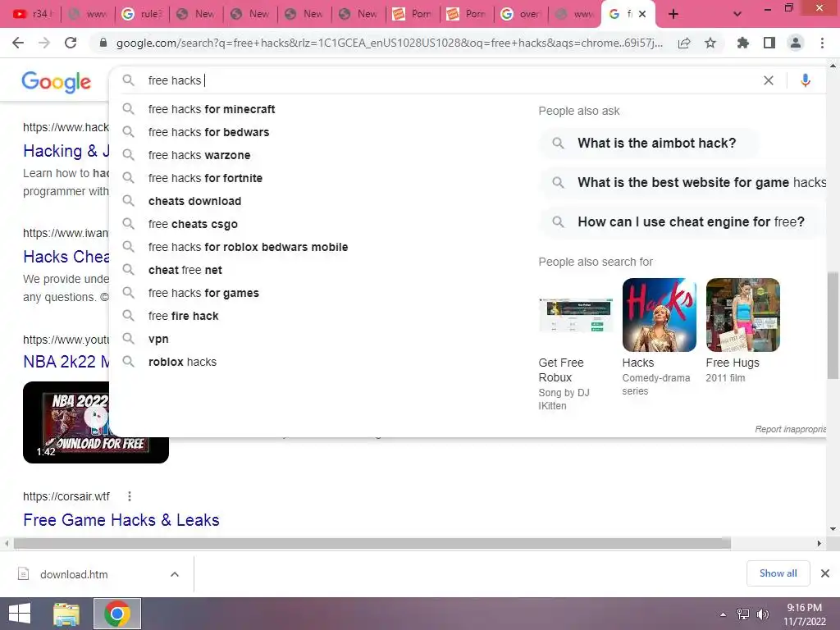Click scroll down arrow on vertical scrollbar
The height and width of the screenshot is (630, 840).
coord(833,529)
